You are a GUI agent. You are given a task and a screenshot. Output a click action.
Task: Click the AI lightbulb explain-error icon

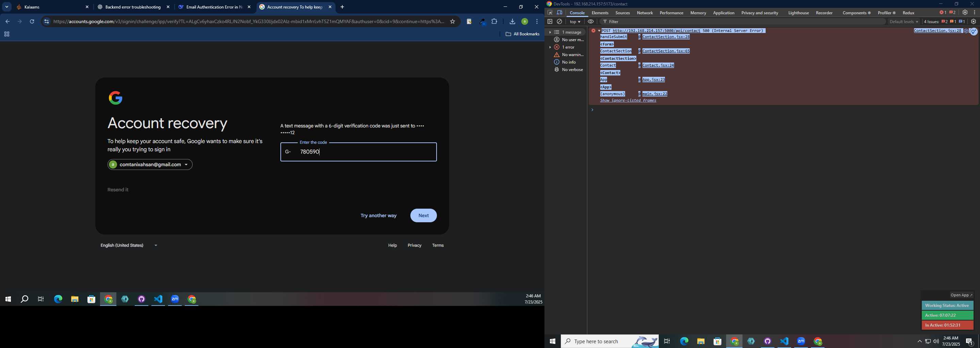coord(974,32)
